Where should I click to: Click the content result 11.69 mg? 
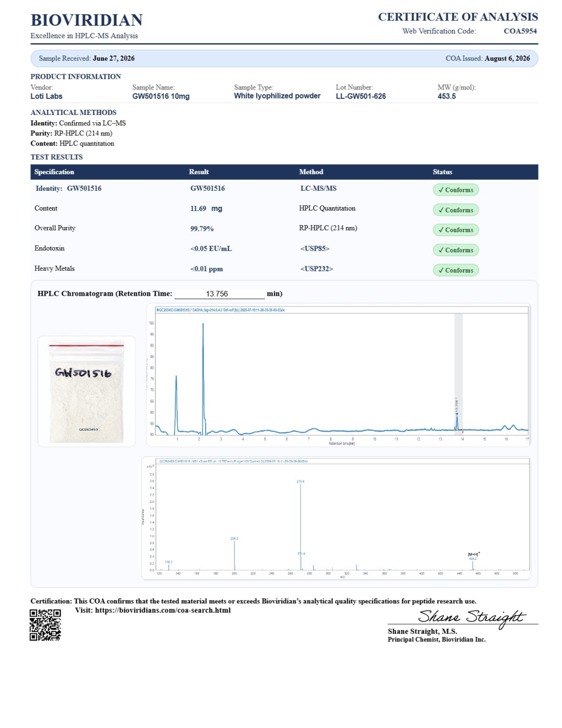(206, 209)
